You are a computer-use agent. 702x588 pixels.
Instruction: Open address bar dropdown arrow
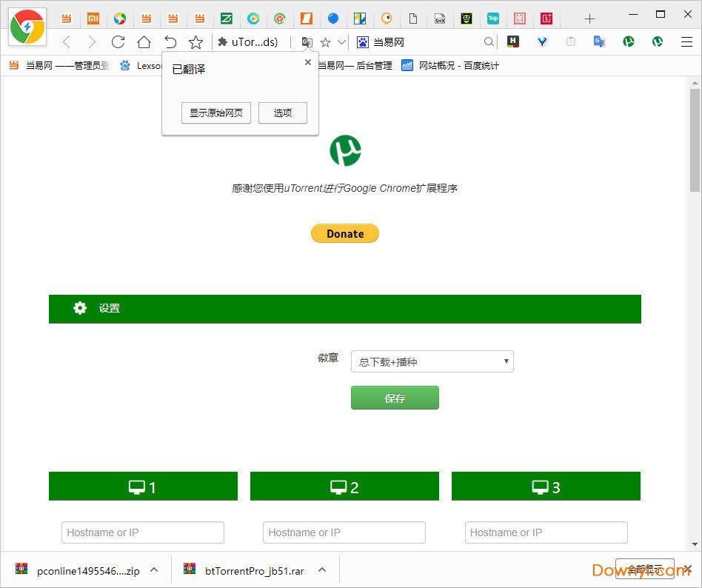[341, 42]
